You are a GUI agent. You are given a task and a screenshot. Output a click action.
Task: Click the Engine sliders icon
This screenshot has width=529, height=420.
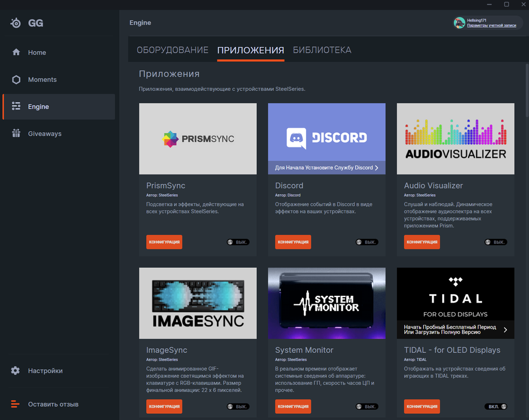pos(16,106)
